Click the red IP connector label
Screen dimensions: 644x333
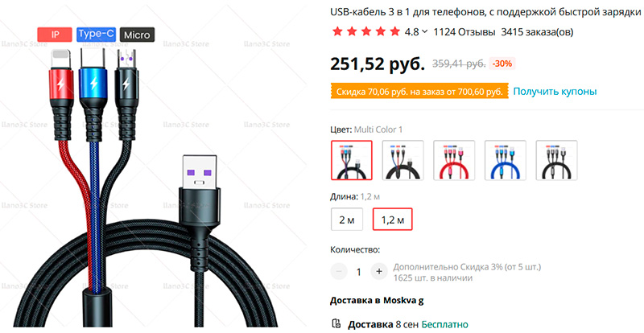pyautogui.click(x=55, y=35)
